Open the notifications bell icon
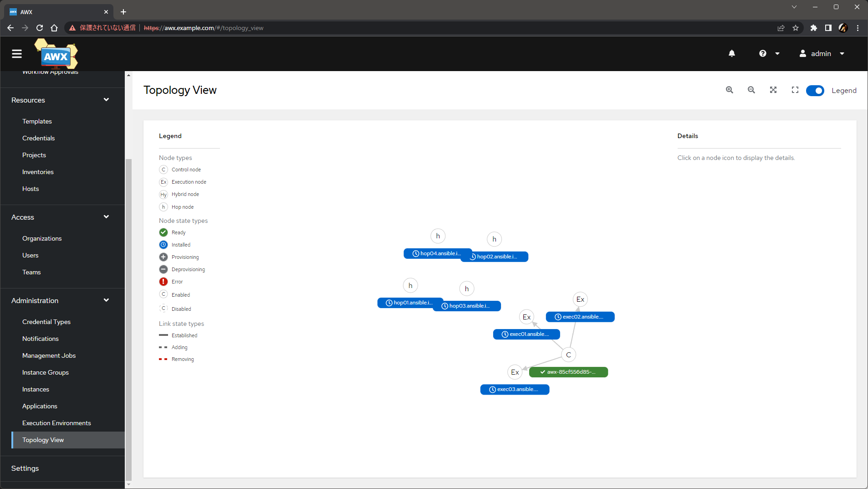Viewport: 868px width, 489px height. click(731, 54)
